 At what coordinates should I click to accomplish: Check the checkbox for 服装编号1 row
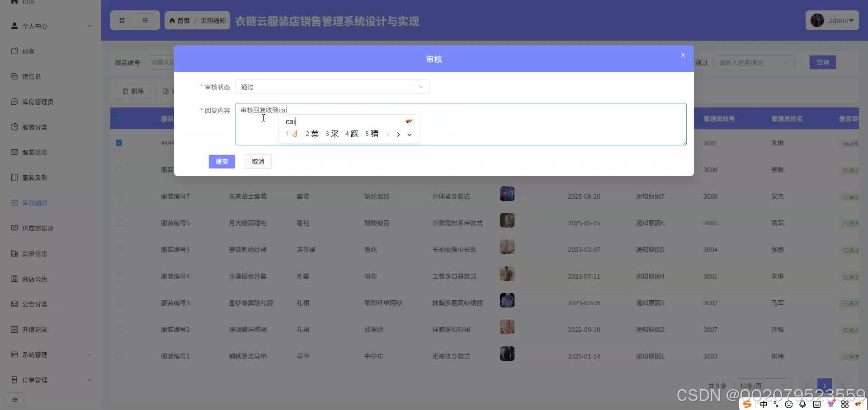(x=119, y=356)
